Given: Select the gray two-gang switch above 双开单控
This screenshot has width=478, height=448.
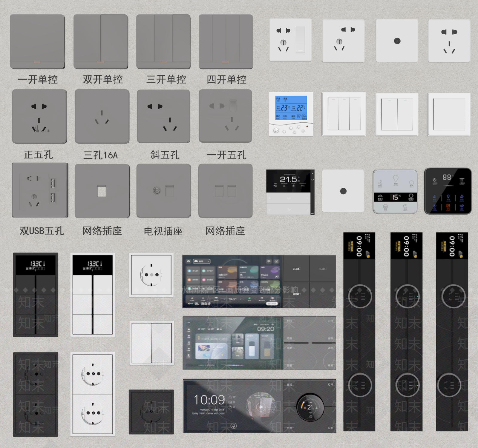Looking at the screenshot, I should point(101,41).
